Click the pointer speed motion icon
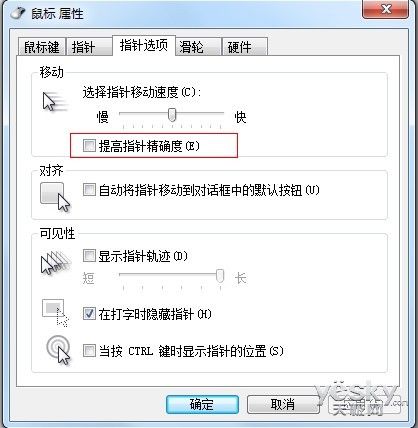This screenshot has width=418, height=428. [55, 101]
